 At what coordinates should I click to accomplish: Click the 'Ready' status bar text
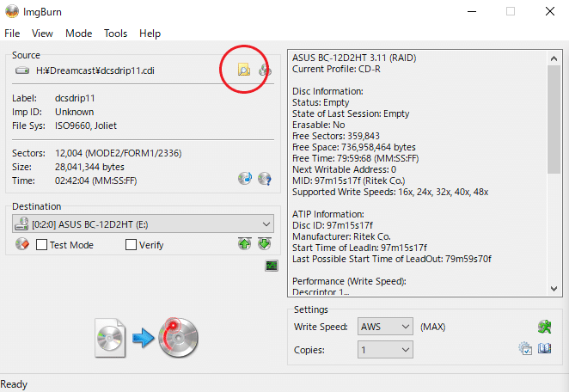point(14,384)
